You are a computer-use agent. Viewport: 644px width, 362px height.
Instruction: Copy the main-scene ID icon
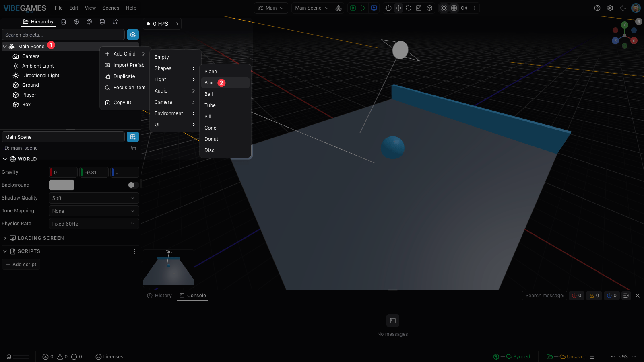click(x=134, y=148)
